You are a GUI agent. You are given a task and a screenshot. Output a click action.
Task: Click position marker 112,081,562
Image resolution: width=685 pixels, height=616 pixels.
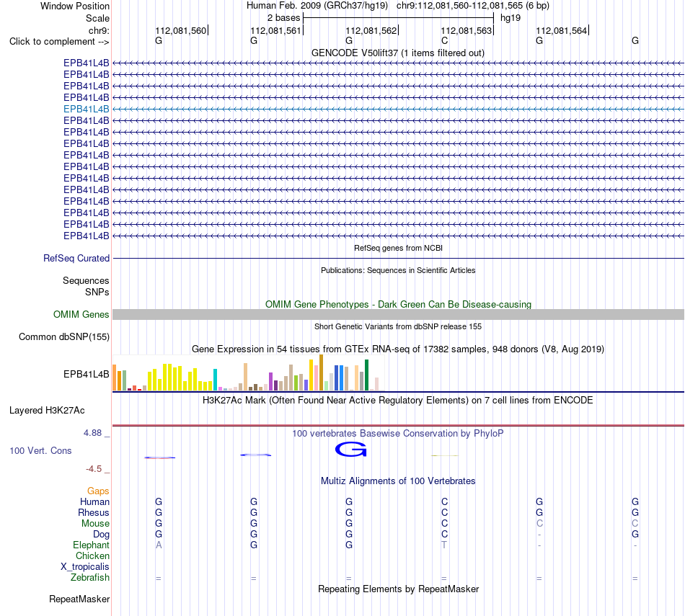[371, 30]
